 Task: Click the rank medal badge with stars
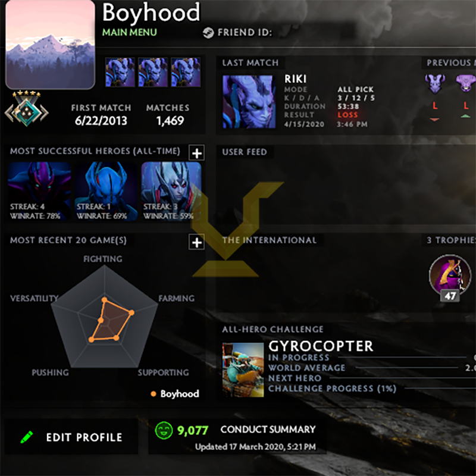click(27, 108)
